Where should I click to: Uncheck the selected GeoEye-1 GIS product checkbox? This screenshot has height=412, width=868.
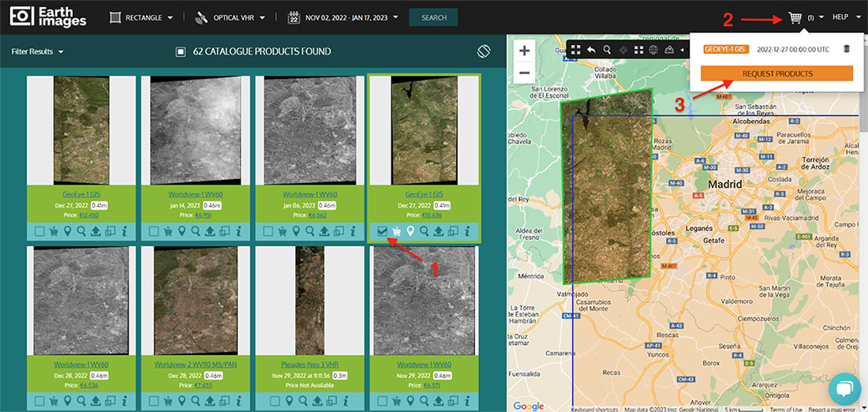[383, 231]
